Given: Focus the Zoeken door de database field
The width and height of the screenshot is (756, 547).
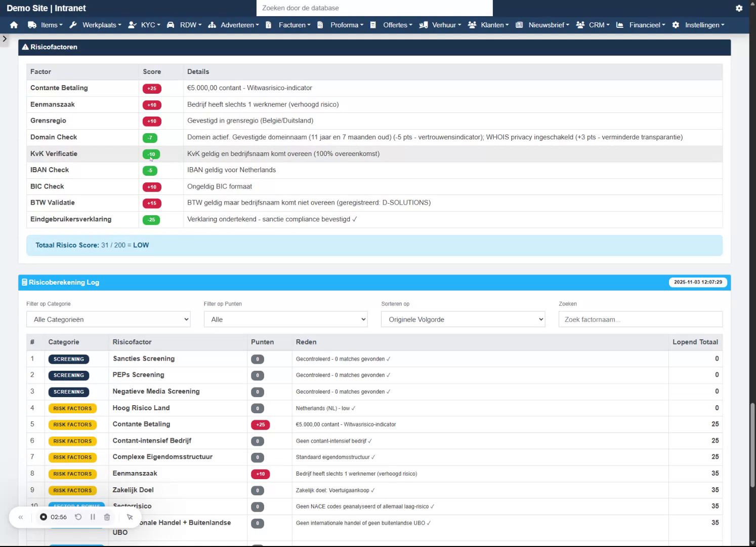Looking at the screenshot, I should (374, 8).
